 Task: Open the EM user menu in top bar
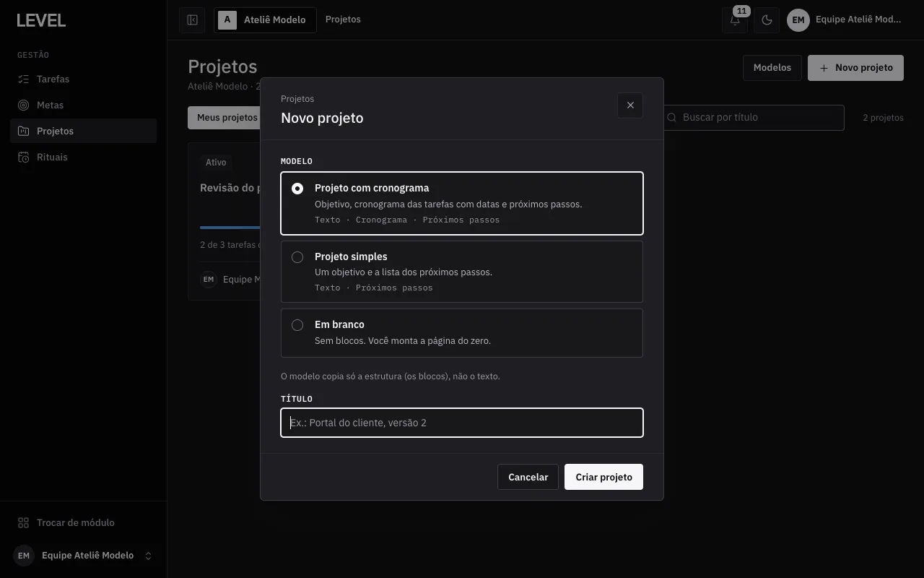coord(846,20)
